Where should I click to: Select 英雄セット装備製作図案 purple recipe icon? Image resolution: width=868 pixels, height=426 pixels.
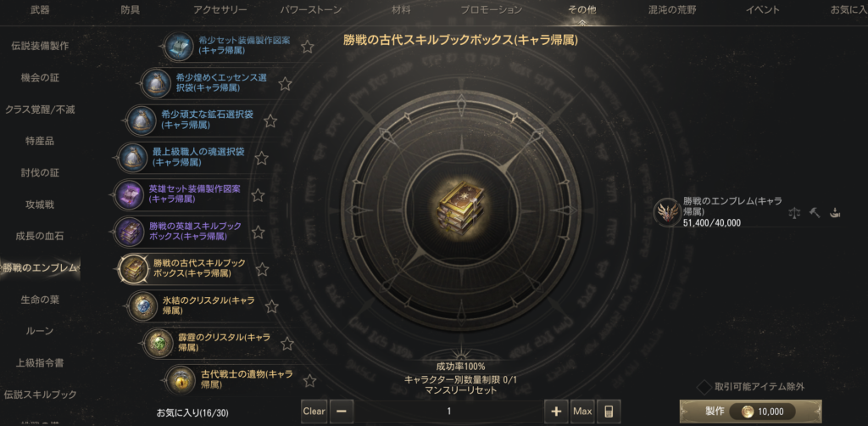[x=129, y=193]
